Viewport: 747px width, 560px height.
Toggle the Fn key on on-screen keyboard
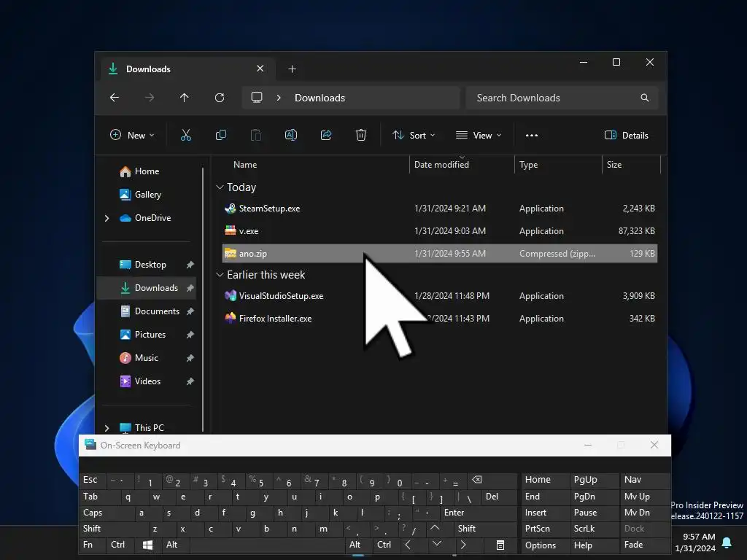click(93, 545)
